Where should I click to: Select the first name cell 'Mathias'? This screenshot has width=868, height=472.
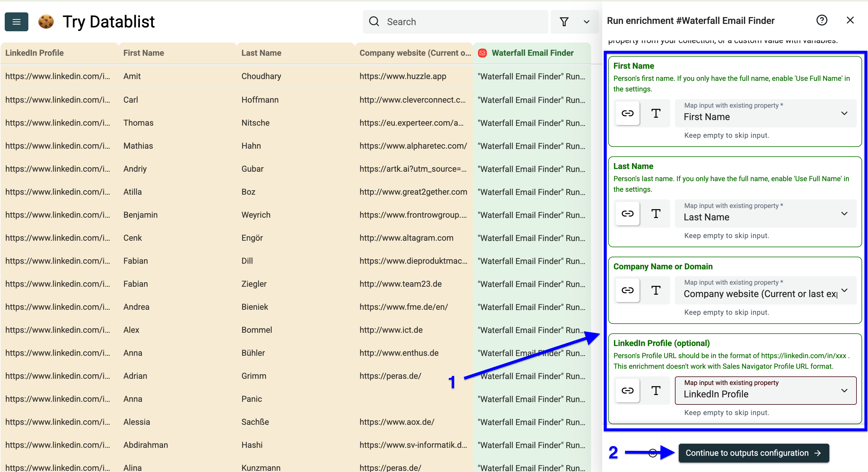pos(177,146)
